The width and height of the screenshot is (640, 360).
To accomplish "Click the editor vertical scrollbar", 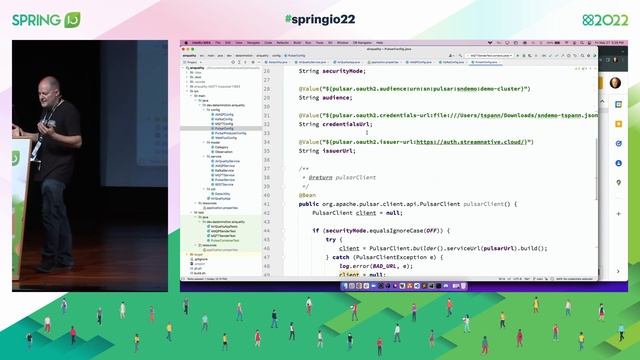I will click(596, 168).
